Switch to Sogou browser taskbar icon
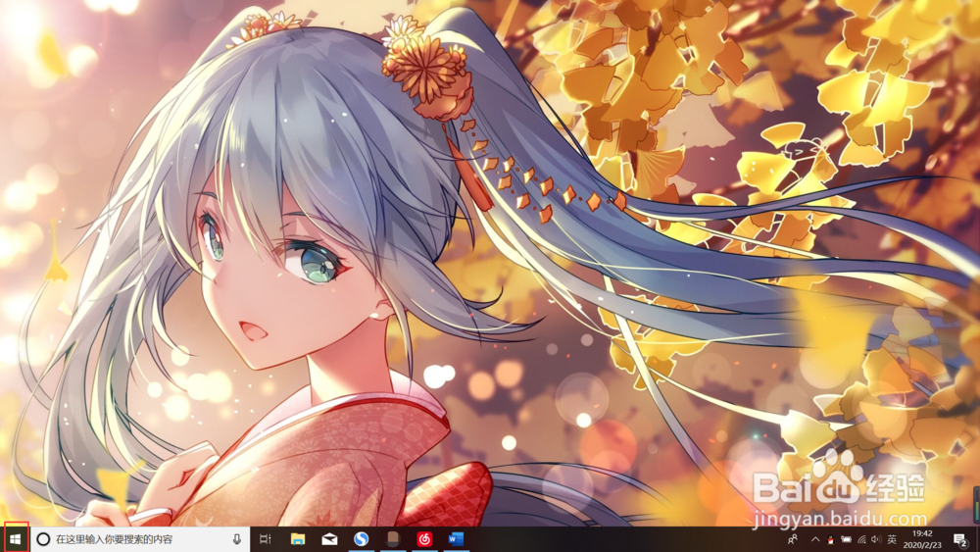The width and height of the screenshot is (980, 552). [362, 539]
